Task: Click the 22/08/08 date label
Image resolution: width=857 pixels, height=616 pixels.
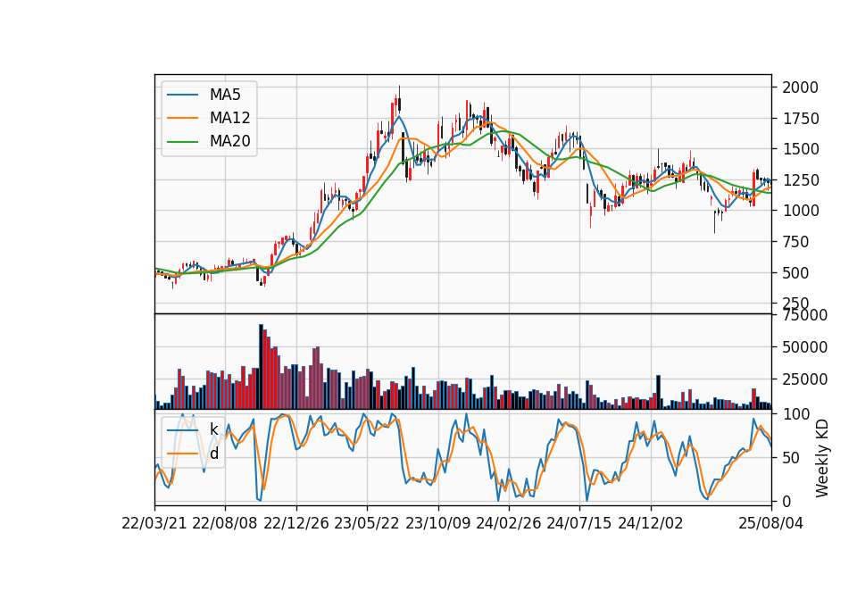Action: point(225,523)
